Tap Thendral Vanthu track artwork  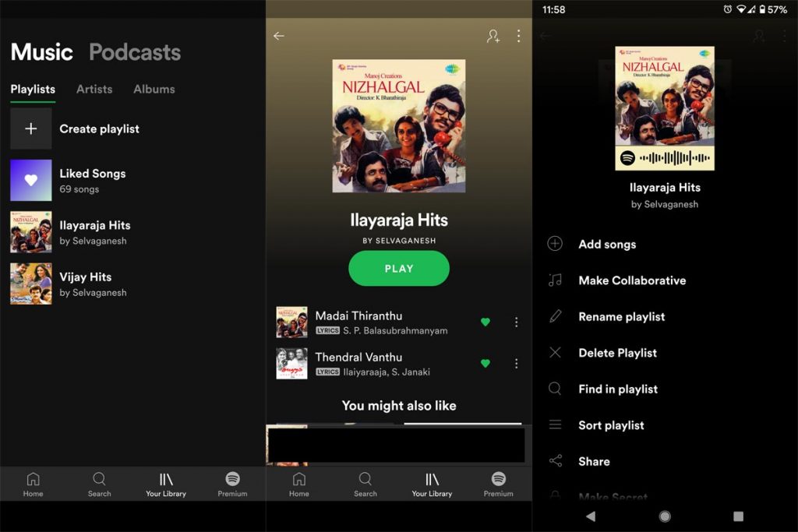click(291, 363)
